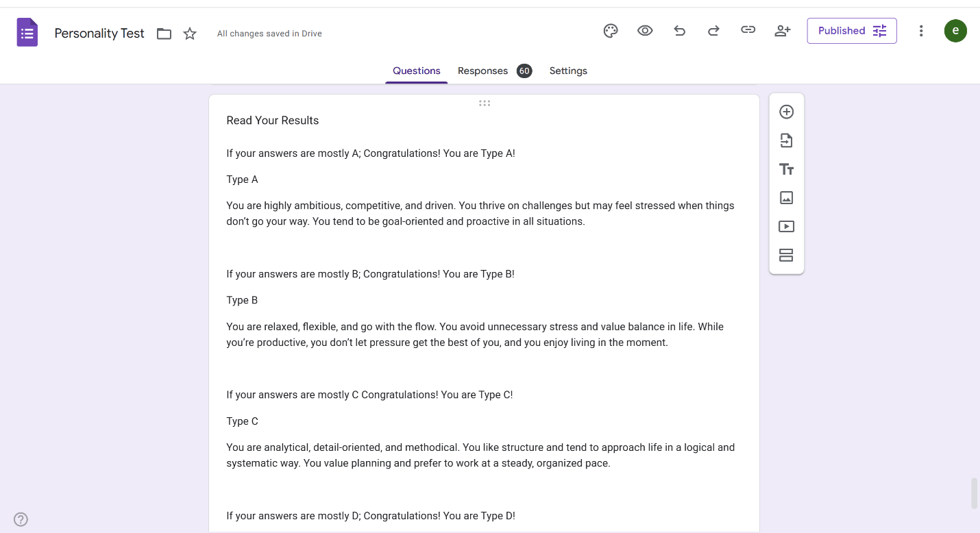Add a new question
Screen dimensions: 980x533
click(786, 112)
